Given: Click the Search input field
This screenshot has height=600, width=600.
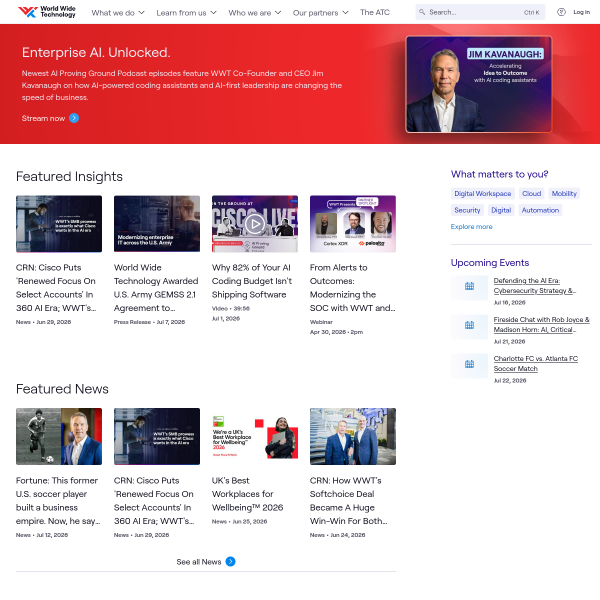Looking at the screenshot, I should (x=480, y=12).
